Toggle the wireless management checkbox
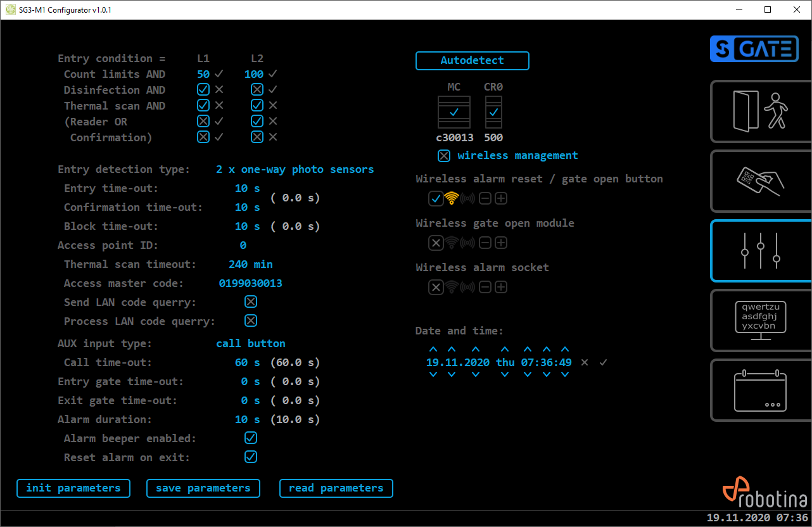The width and height of the screenshot is (812, 527). (x=445, y=156)
